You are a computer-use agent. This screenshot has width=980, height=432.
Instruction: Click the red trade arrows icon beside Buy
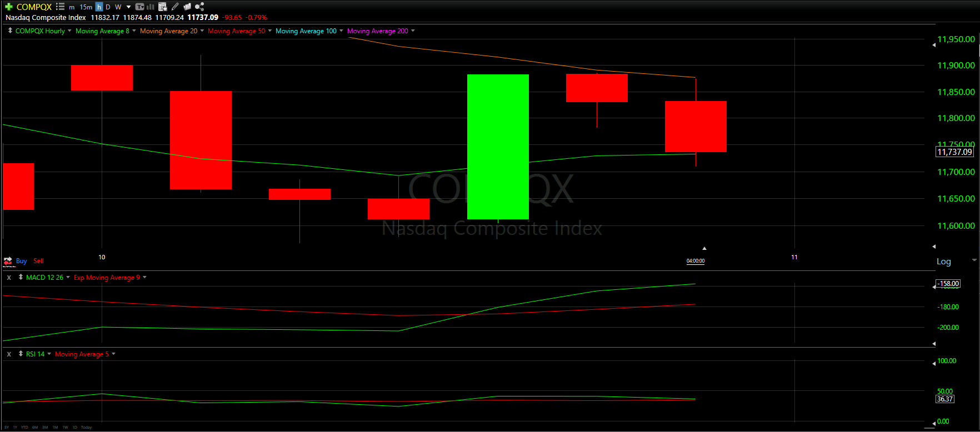(x=8, y=260)
